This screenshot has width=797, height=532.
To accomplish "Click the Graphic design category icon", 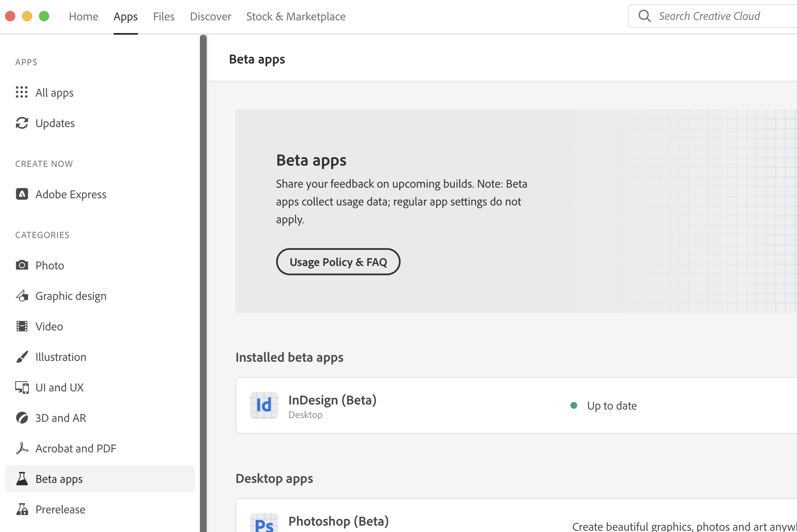I will point(22,296).
